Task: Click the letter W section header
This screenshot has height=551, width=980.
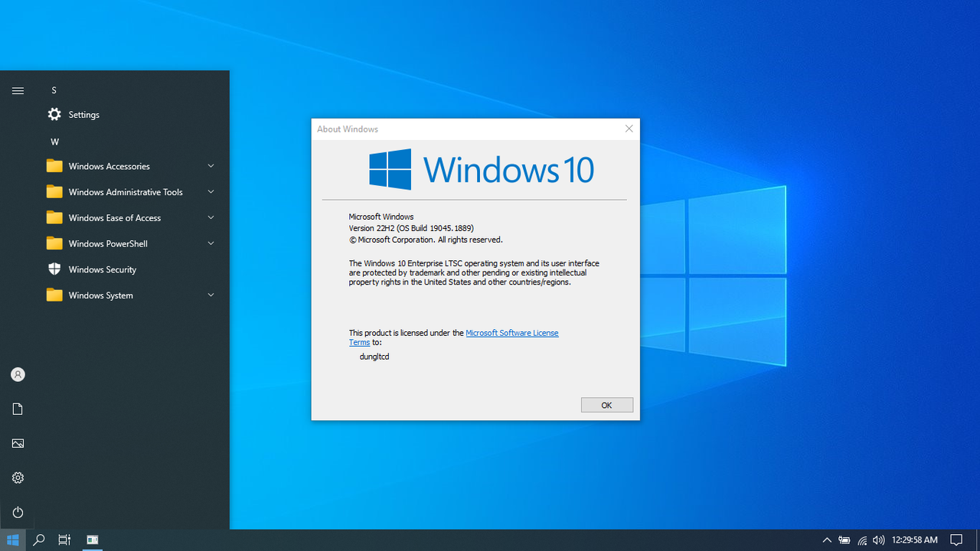Action: (54, 142)
